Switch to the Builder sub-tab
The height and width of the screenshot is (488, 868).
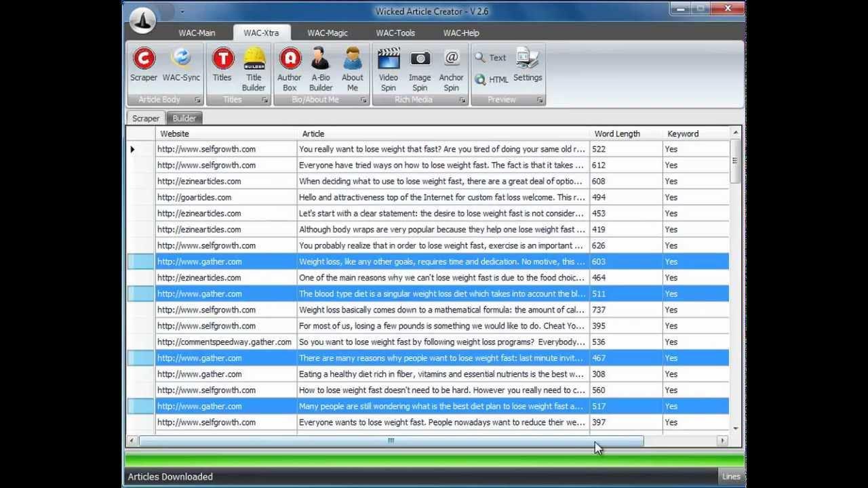point(184,118)
